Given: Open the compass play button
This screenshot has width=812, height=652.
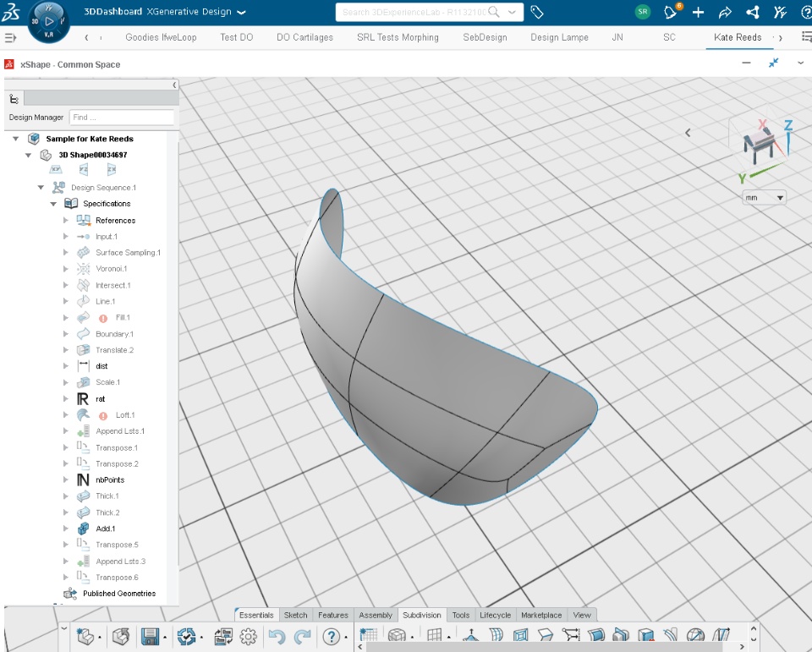Looking at the screenshot, I should [x=49, y=20].
